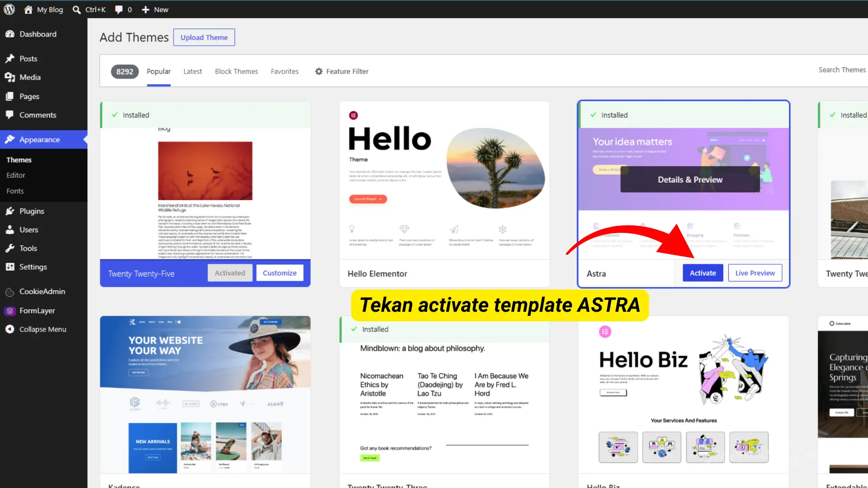868x488 pixels.
Task: Click the Comments icon in sidebar
Action: click(10, 115)
